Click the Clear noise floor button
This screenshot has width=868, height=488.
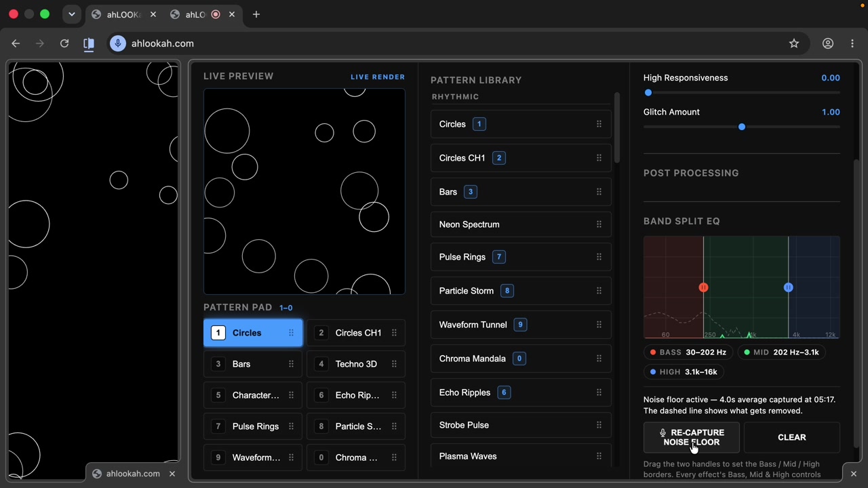click(x=792, y=437)
